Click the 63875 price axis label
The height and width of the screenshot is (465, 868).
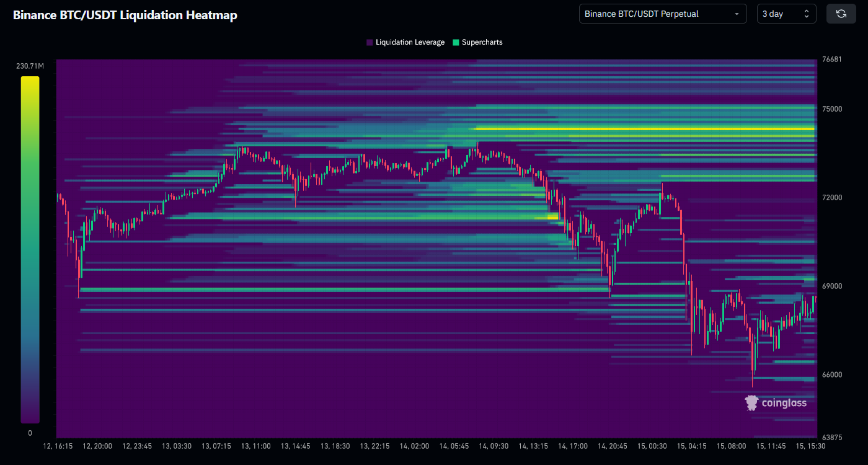coord(831,438)
